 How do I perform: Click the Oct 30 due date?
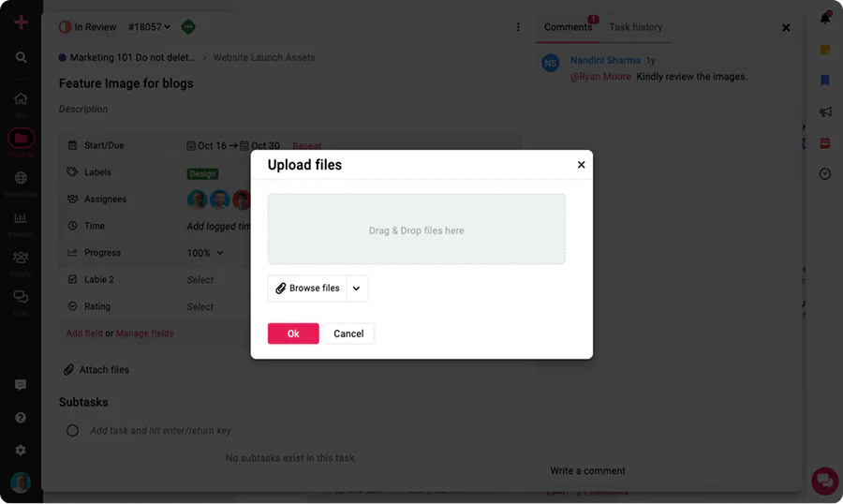pos(259,146)
